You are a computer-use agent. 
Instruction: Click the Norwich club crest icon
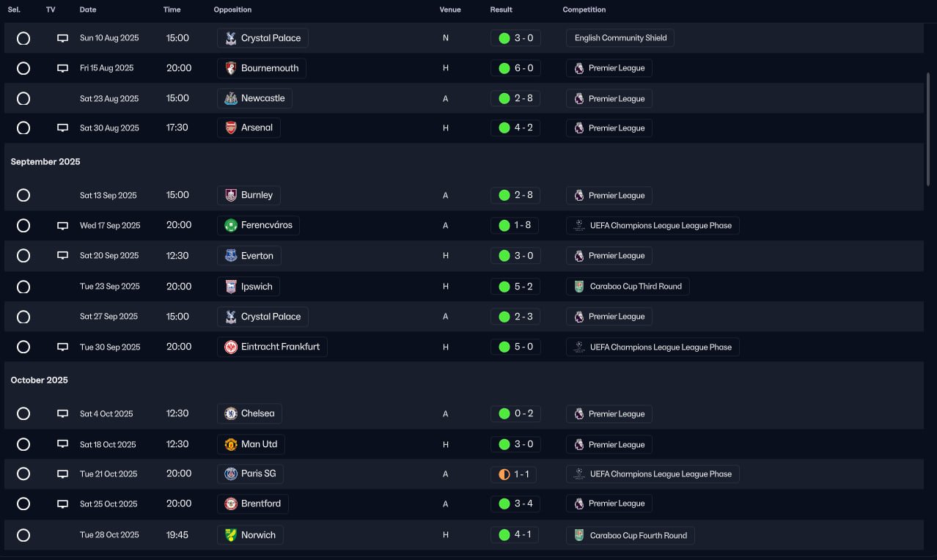click(x=231, y=535)
